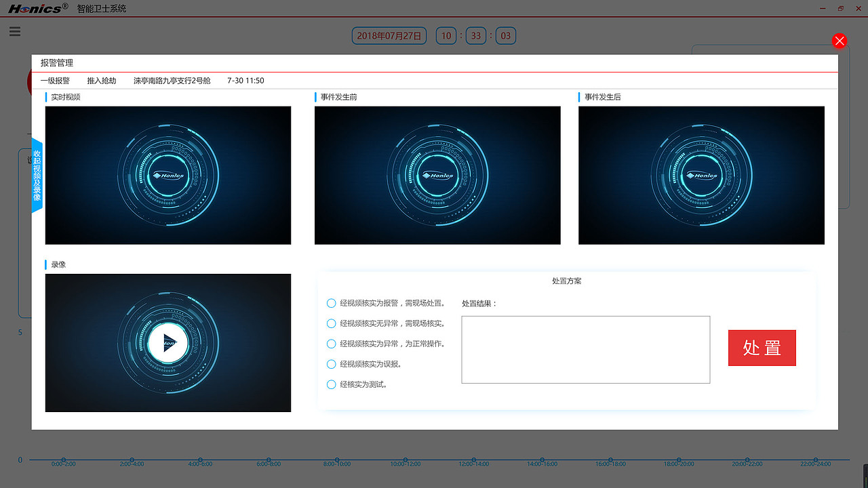Minimize the Honics application window
Image resolution: width=868 pixels, height=488 pixels.
(x=823, y=8)
